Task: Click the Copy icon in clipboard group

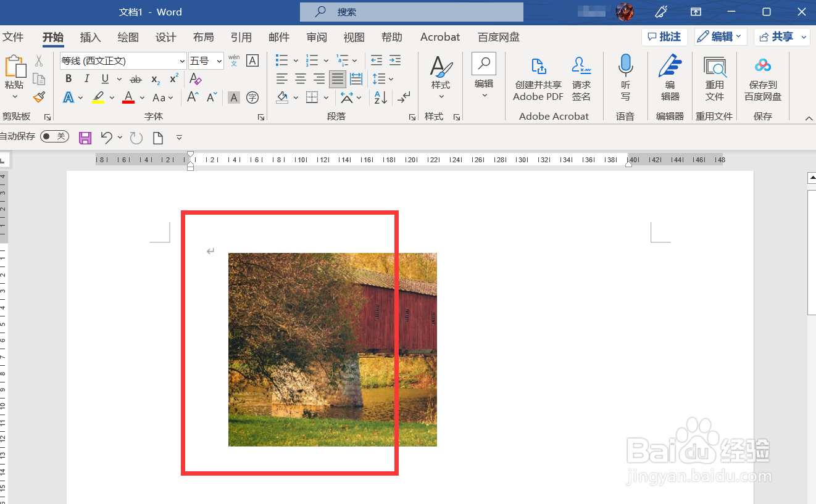Action: pyautogui.click(x=39, y=79)
